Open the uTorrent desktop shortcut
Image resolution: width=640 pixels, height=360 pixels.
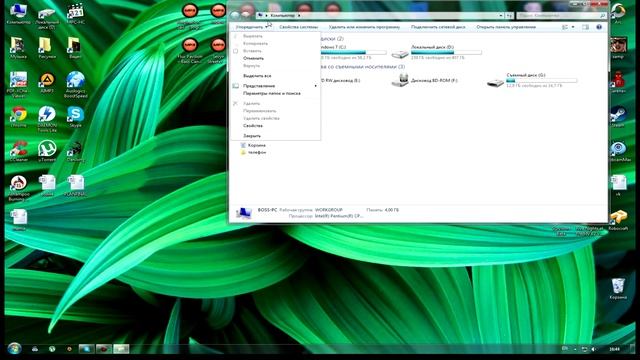pyautogui.click(x=47, y=151)
